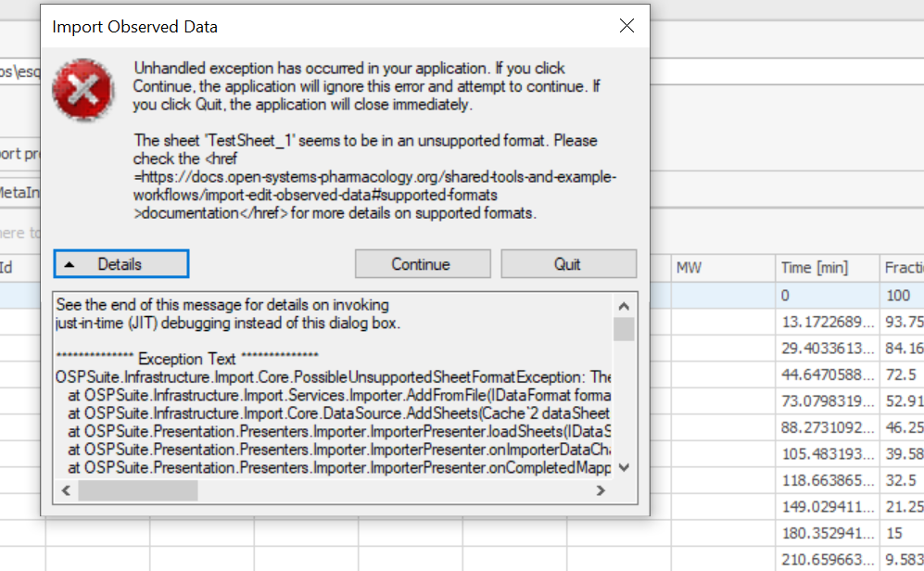Click the scroll-down arrow in the details pane
Screen dimensions: 924x571
pos(626,468)
